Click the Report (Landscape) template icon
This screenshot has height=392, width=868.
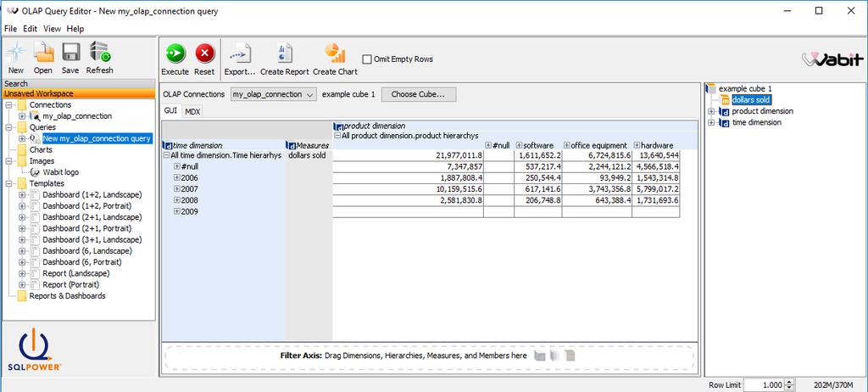coord(34,273)
